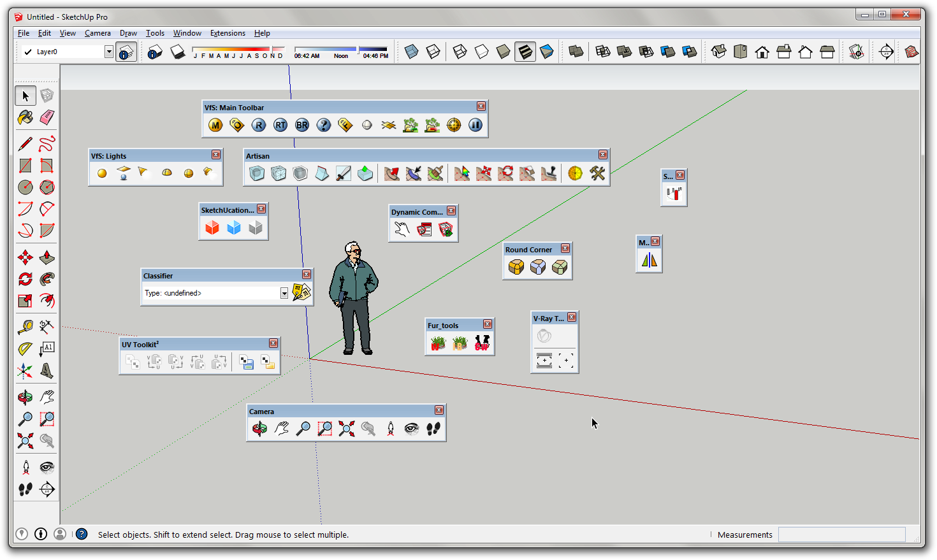Open the Camera menu
937x560 pixels.
[x=98, y=33]
